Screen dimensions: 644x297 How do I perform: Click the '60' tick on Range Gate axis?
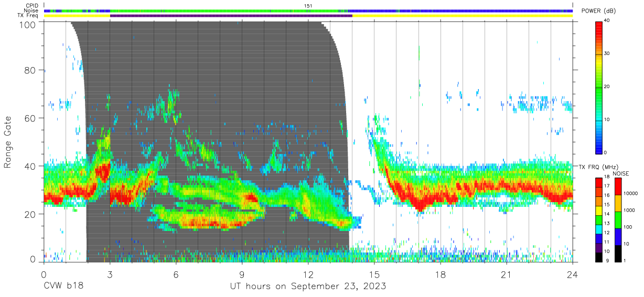pyautogui.click(x=30, y=118)
